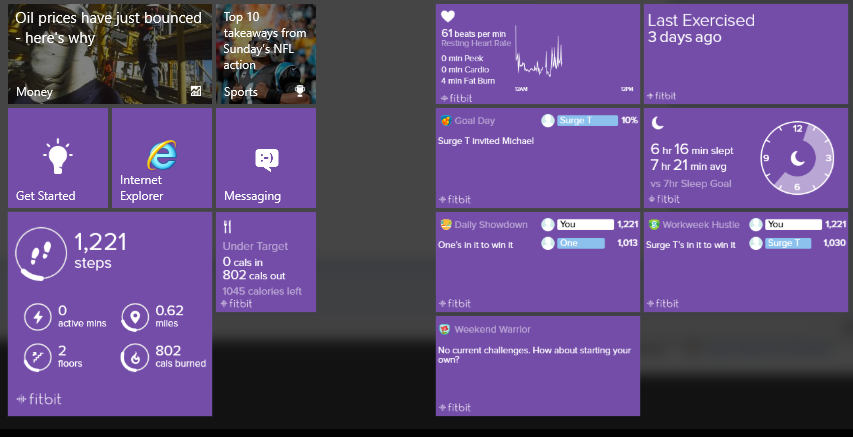Click the fitbit logo on the steps tile
853x439 pixels.
[39, 399]
